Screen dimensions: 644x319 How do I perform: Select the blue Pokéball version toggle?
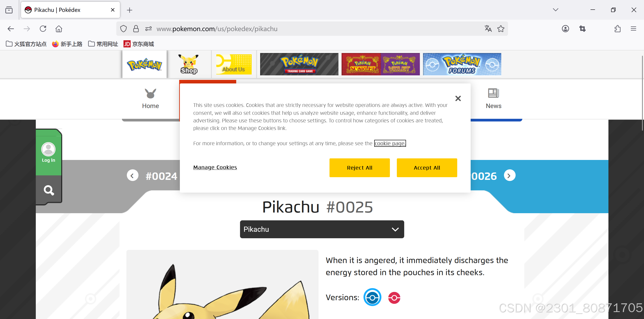[x=372, y=297]
